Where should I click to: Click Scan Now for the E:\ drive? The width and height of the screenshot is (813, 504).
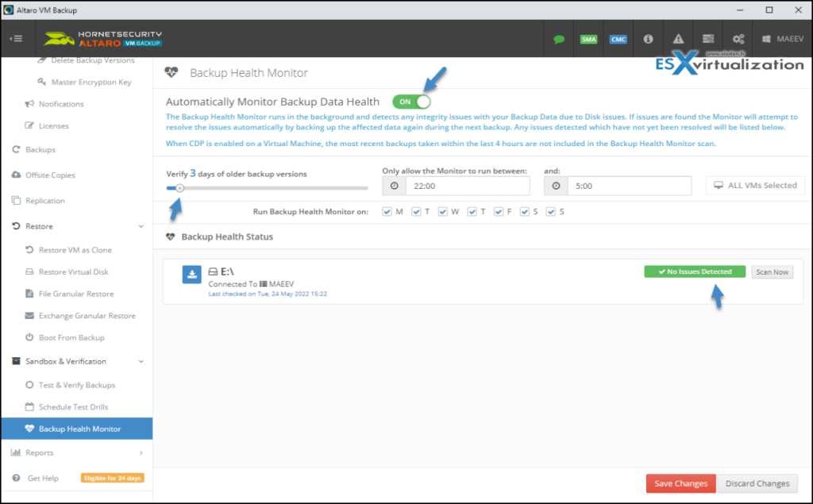pos(771,271)
